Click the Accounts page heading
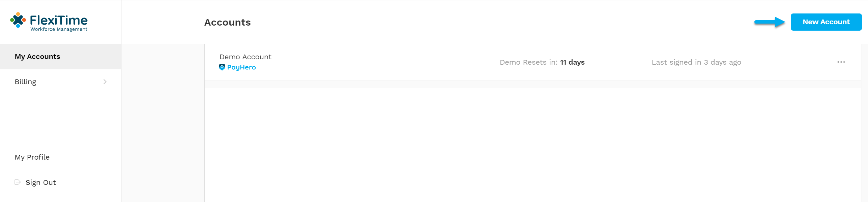The width and height of the screenshot is (868, 202). [x=228, y=22]
